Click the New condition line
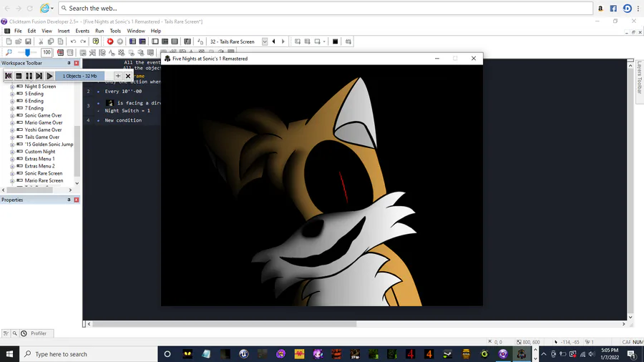The width and height of the screenshot is (644, 362). coord(123,120)
